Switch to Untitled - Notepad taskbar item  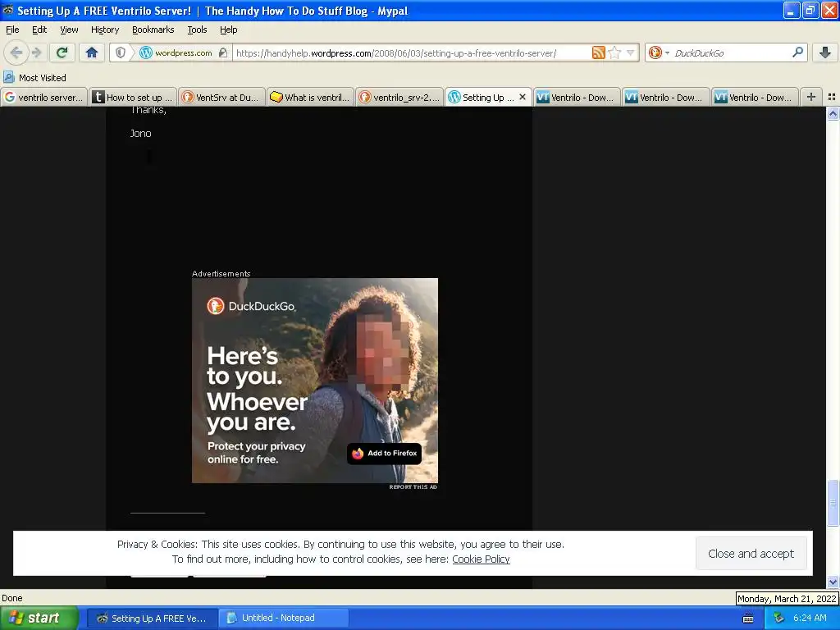point(284,619)
